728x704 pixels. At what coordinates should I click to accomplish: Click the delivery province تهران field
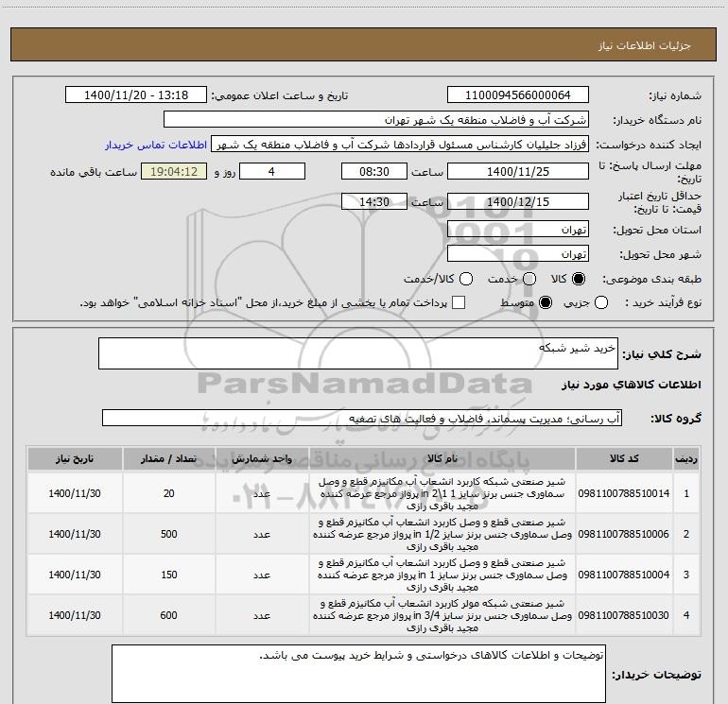tap(518, 230)
